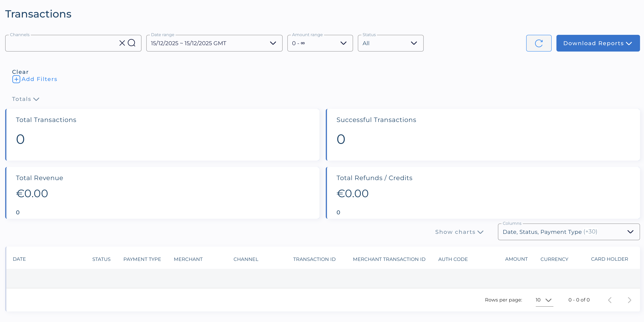
Task: Click the CARD HOLDER column header
Action: (x=609, y=259)
